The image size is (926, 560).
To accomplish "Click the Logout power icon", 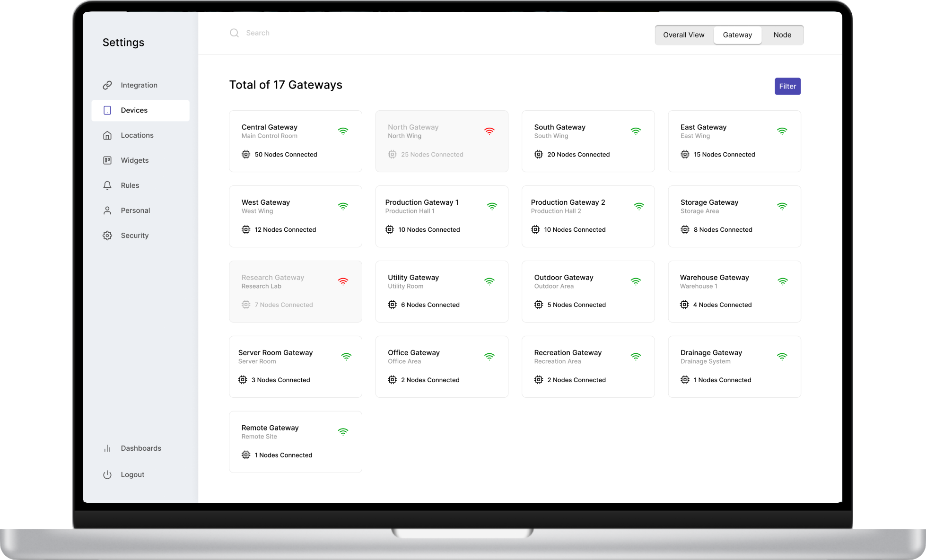I will [x=107, y=474].
